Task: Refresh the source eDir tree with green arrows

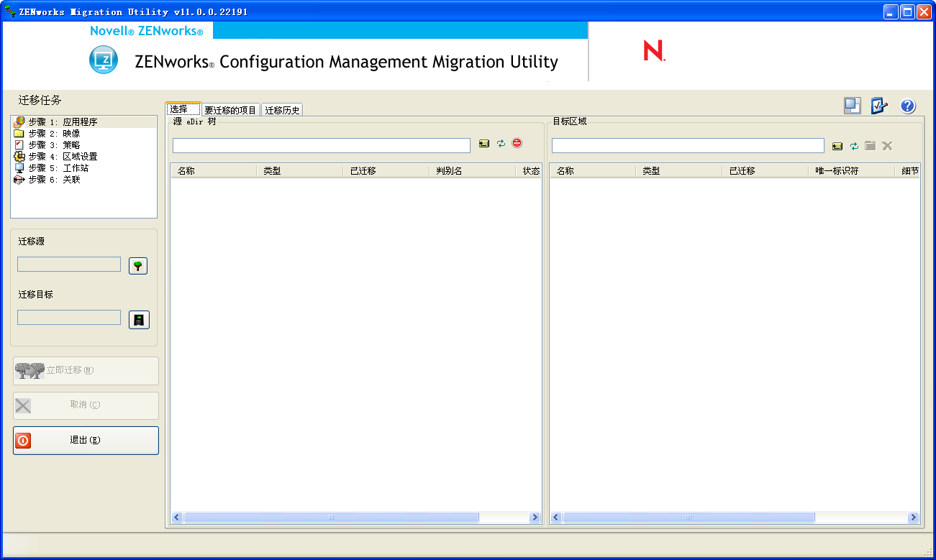Action: 501,144
